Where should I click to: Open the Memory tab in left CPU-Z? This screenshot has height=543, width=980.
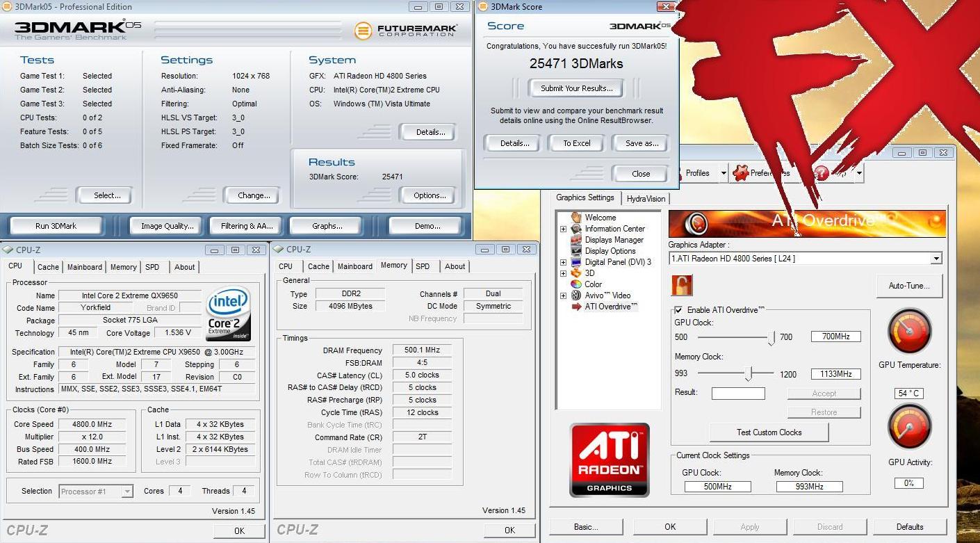(124, 267)
